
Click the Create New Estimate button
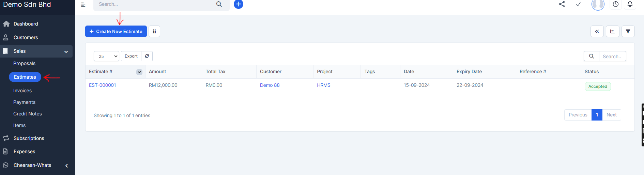(x=116, y=31)
